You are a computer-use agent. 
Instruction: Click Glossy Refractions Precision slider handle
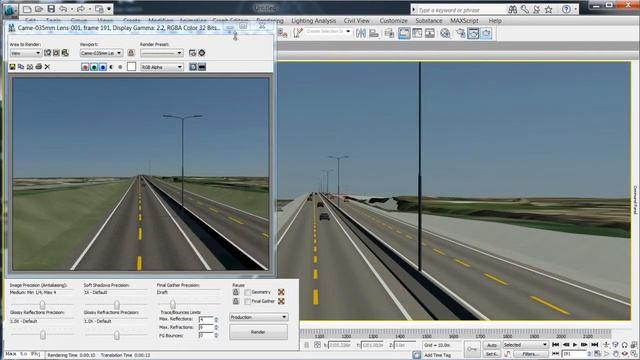click(117, 335)
